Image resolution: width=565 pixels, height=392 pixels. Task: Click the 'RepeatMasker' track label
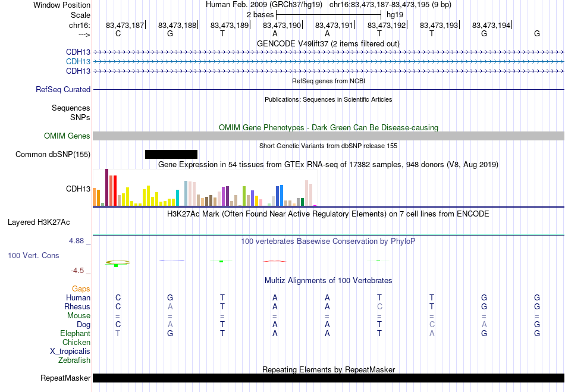tap(65, 378)
